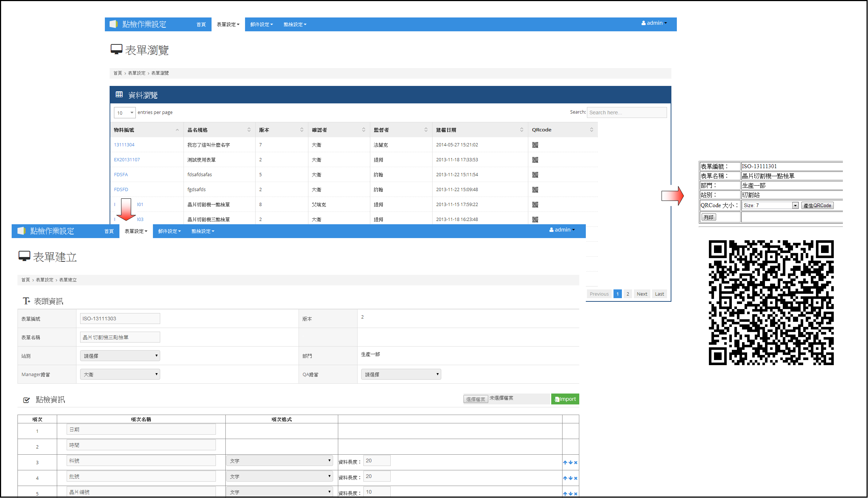Click QRcode icon in FDSFA row
The image size is (868, 498).
coord(535,175)
